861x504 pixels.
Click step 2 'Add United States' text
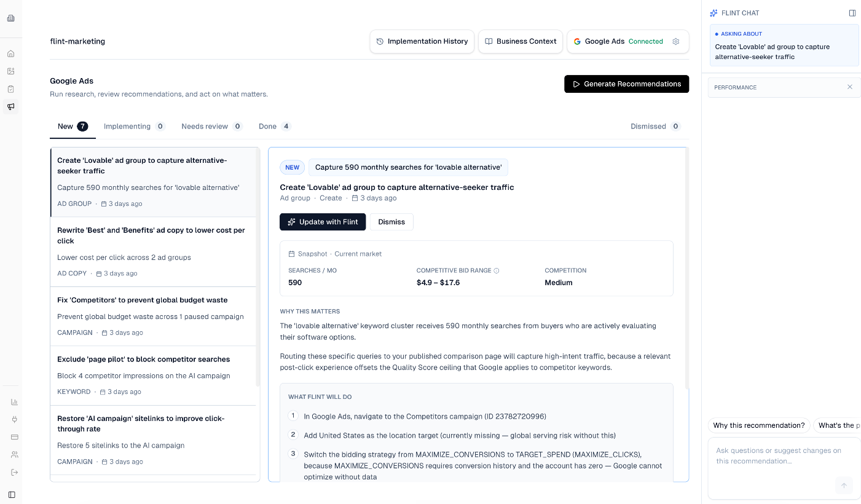click(460, 435)
